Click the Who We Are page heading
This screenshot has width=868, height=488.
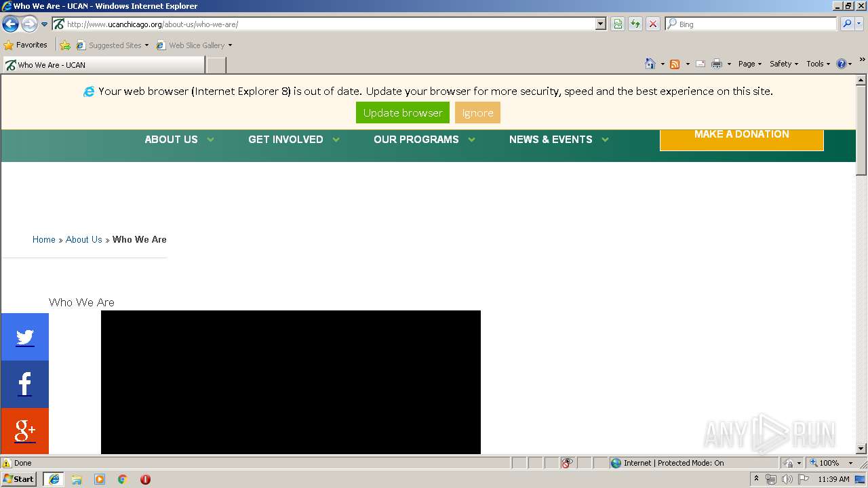point(81,302)
